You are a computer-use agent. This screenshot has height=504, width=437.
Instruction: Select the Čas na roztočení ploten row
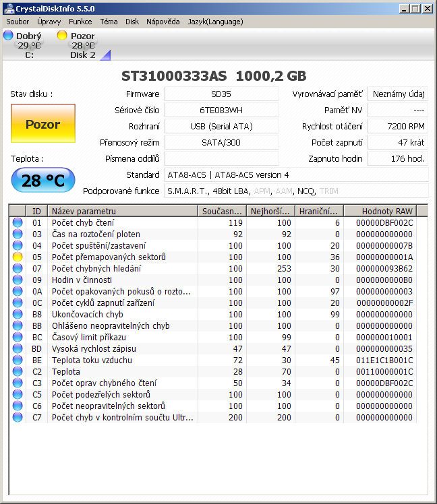point(213,234)
